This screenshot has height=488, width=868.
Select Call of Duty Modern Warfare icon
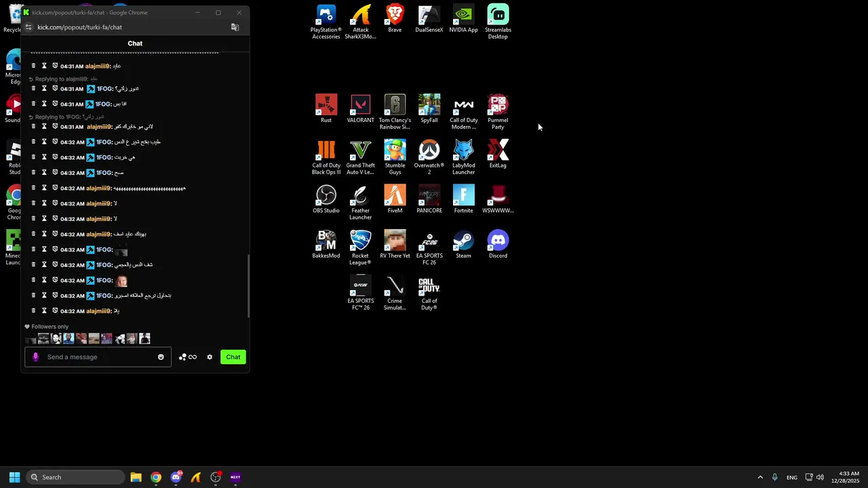(x=463, y=112)
